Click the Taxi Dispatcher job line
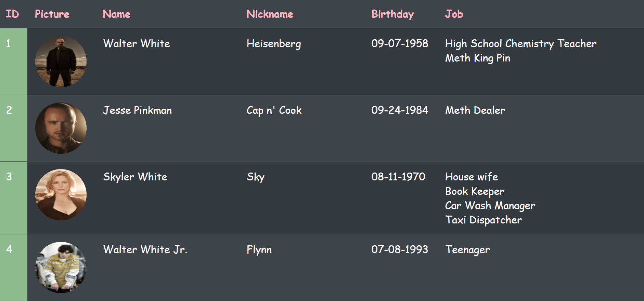This screenshot has height=301, width=644. tap(483, 220)
